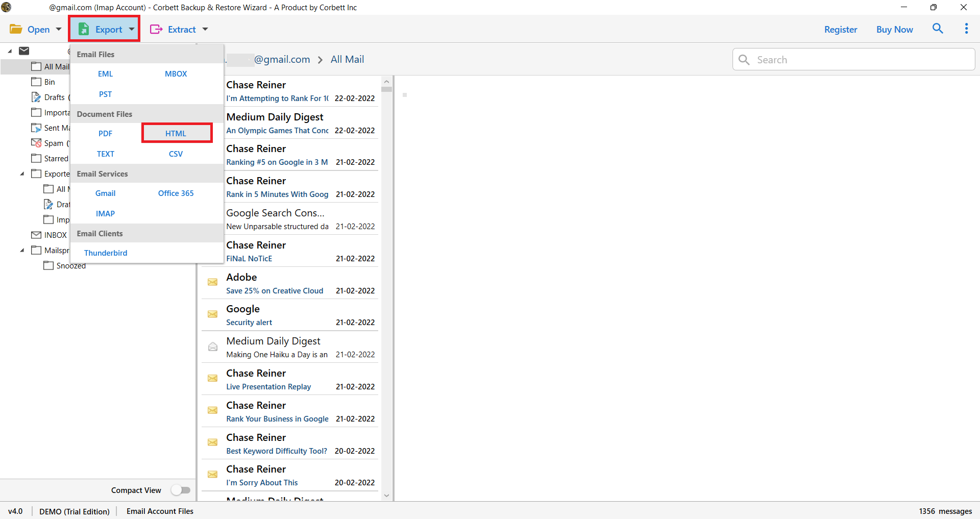Choose IMAP export option
This screenshot has height=519, width=980.
[x=106, y=213]
